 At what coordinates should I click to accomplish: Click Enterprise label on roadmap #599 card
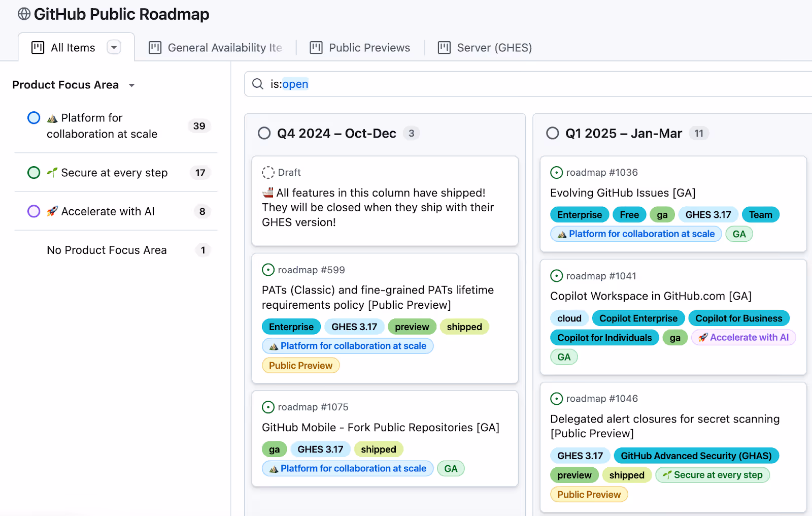click(x=291, y=327)
